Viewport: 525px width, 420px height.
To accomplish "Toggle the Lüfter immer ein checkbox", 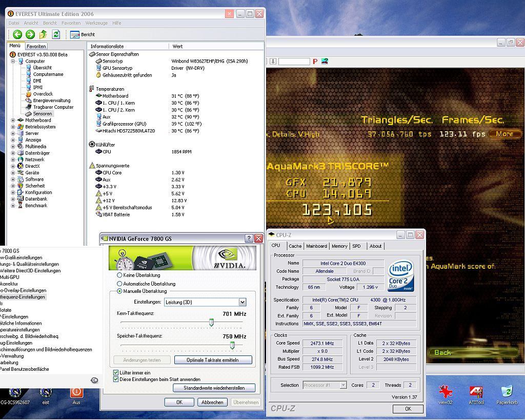I will click(116, 372).
